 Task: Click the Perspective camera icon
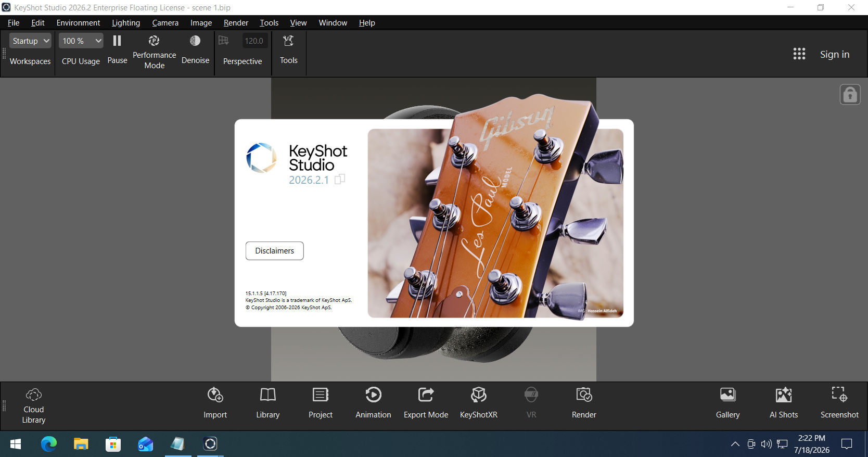tap(224, 41)
